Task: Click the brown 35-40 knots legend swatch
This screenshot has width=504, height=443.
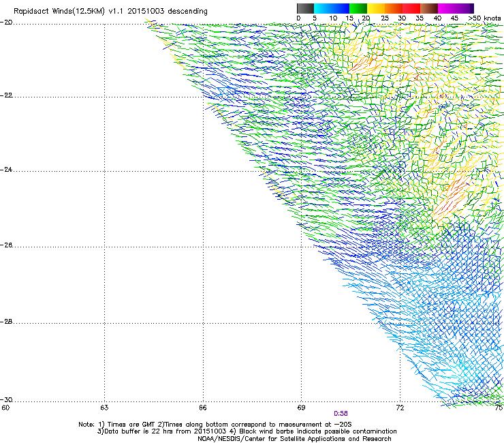Action: pos(429,8)
